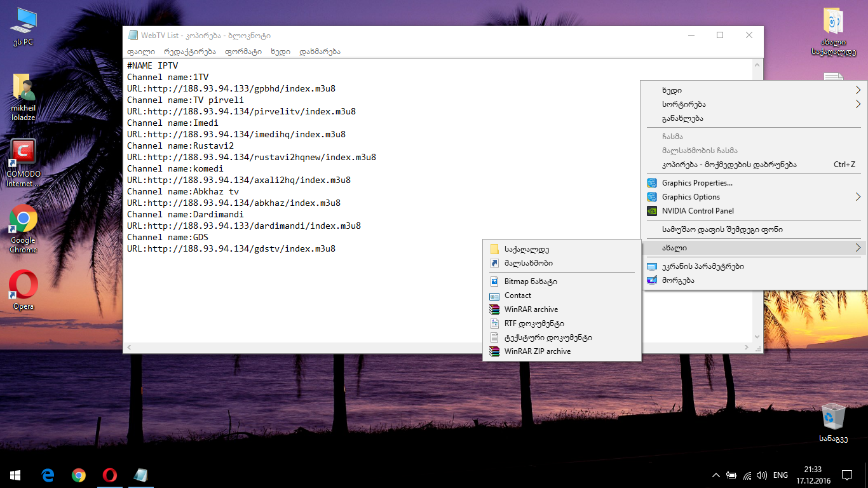Create new WinRAR archive
Image resolution: width=868 pixels, height=488 pixels.
click(x=562, y=309)
